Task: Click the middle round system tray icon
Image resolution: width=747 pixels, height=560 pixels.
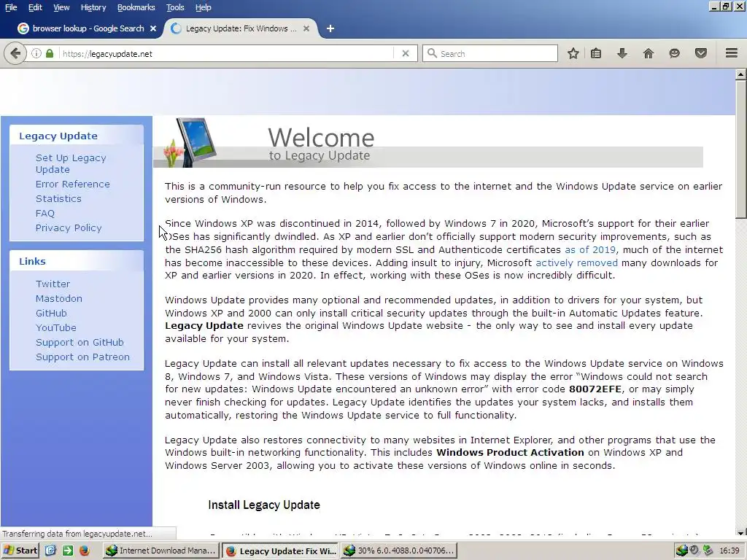Action: click(x=694, y=551)
